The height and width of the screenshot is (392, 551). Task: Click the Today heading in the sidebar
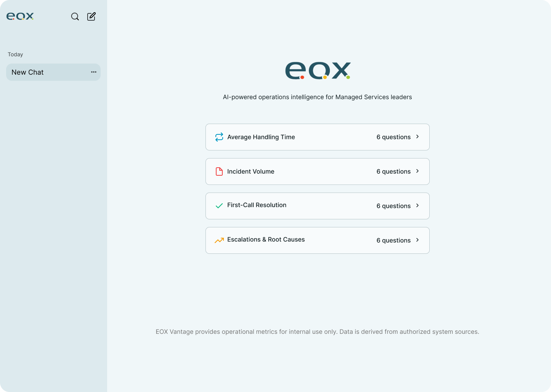coord(15,54)
